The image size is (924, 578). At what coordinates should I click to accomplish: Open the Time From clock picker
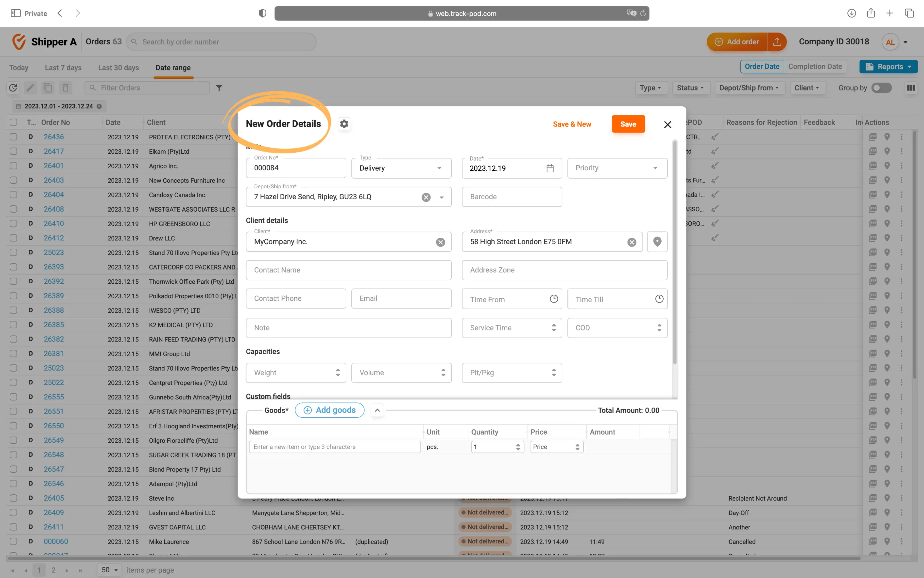pos(554,299)
